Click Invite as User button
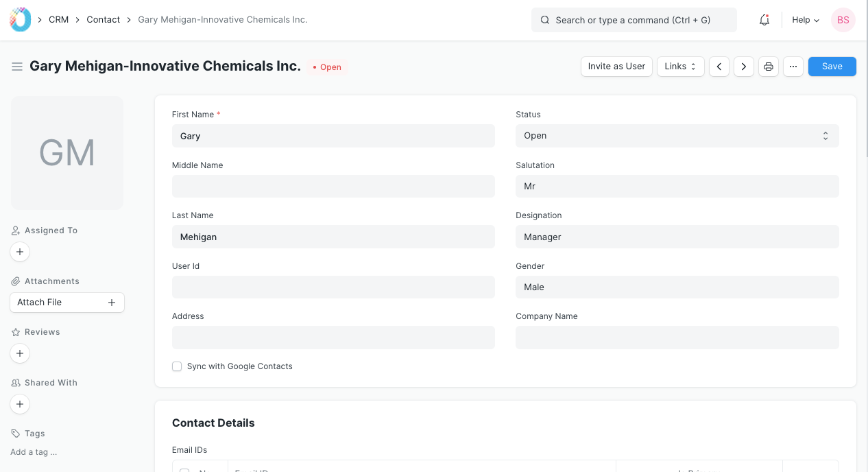This screenshot has width=868, height=472. coord(616,67)
